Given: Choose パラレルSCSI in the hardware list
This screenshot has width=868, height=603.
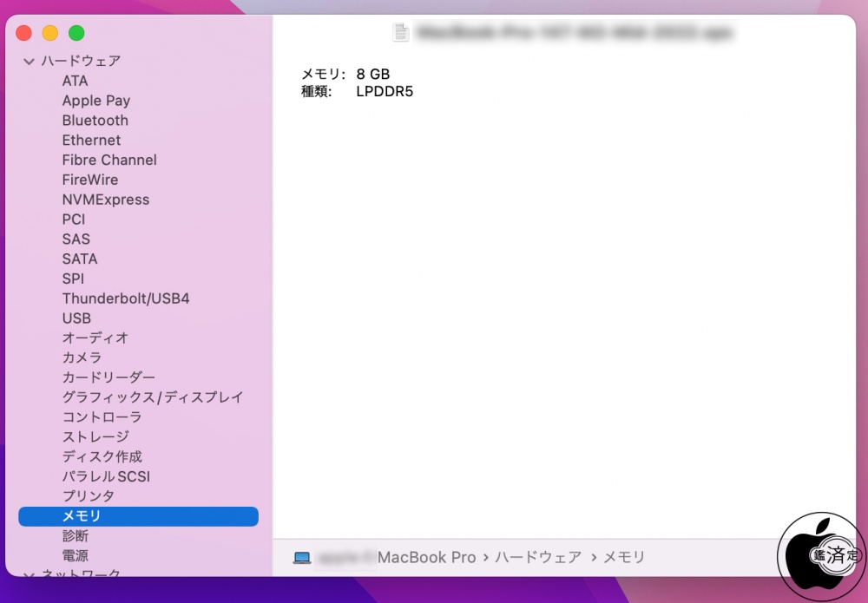Looking at the screenshot, I should (x=106, y=477).
